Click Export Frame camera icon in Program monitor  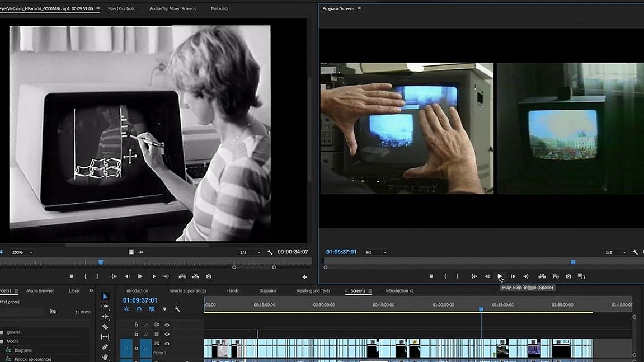568,276
